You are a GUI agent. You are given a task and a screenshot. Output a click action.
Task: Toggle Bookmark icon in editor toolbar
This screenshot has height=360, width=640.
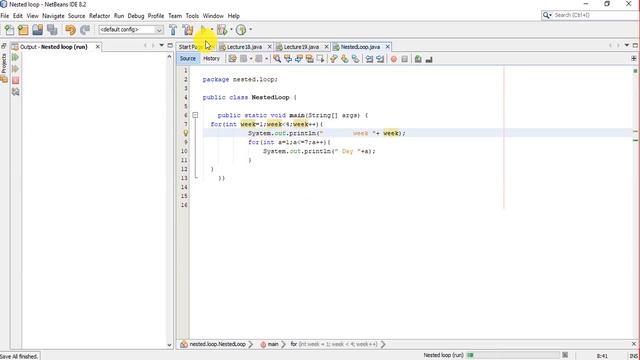pos(356,59)
